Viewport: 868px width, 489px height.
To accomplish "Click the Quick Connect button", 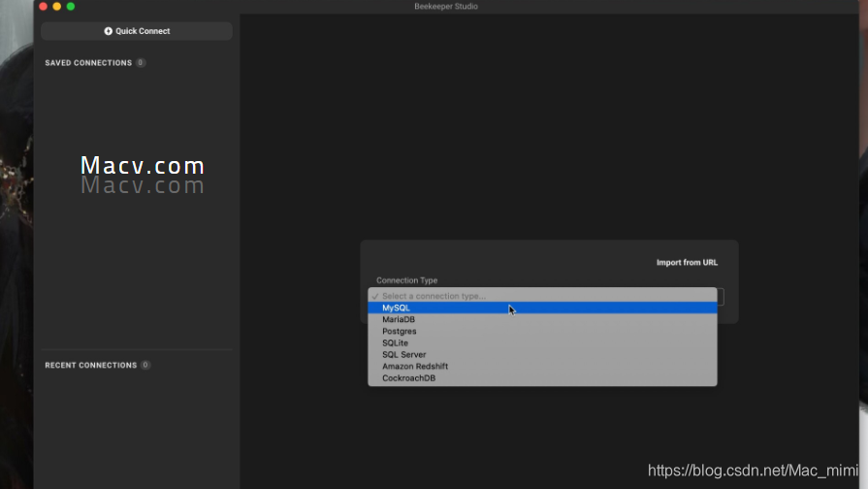I will [137, 31].
